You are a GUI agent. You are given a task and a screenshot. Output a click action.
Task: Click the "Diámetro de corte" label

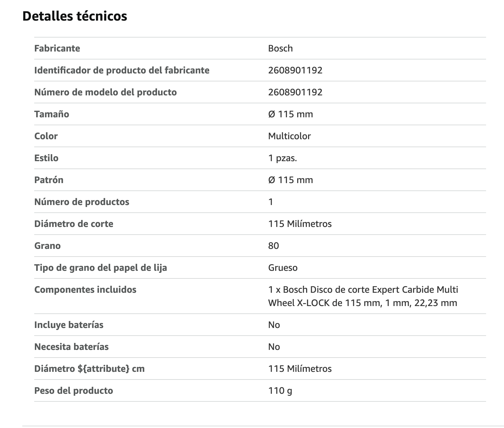coord(73,224)
